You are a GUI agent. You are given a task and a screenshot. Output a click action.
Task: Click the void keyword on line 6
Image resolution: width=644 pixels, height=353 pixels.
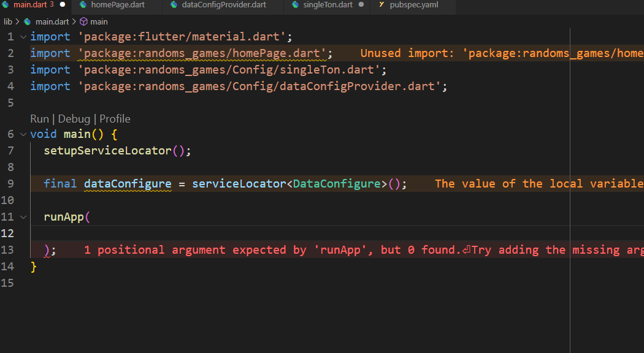[x=44, y=134]
